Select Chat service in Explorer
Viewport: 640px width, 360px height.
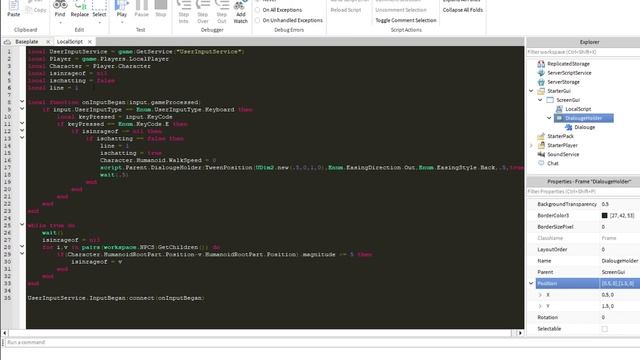click(553, 163)
